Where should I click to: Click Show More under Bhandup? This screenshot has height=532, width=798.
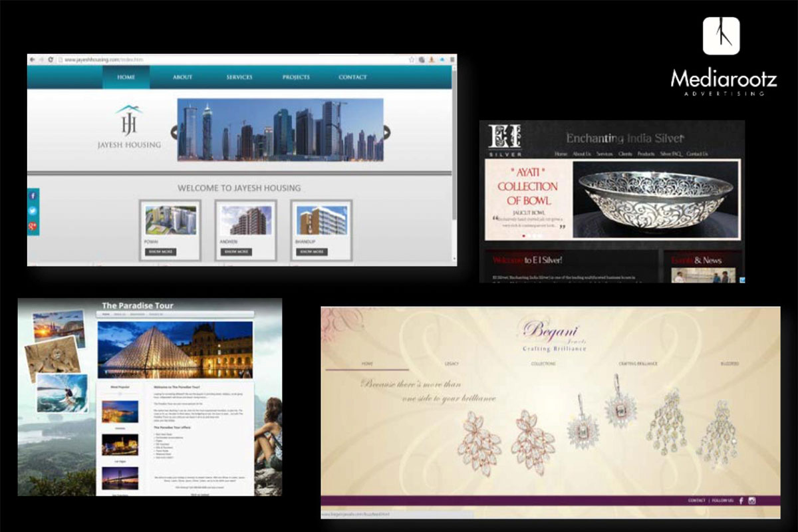[x=311, y=252]
